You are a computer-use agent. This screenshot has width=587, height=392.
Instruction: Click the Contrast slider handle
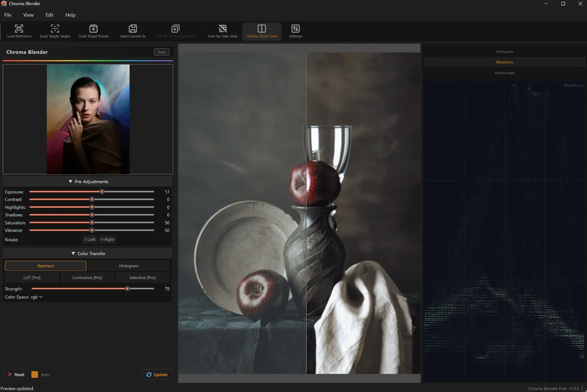tap(92, 199)
